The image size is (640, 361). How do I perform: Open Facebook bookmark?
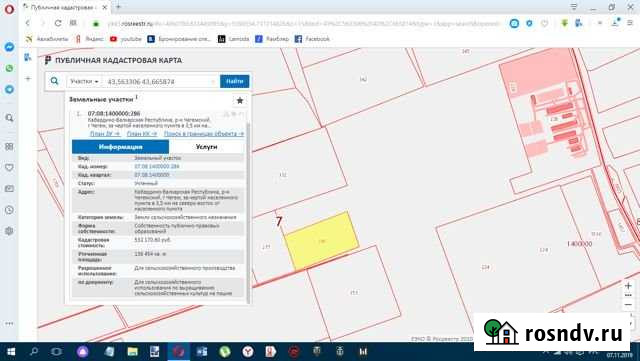[x=312, y=39]
